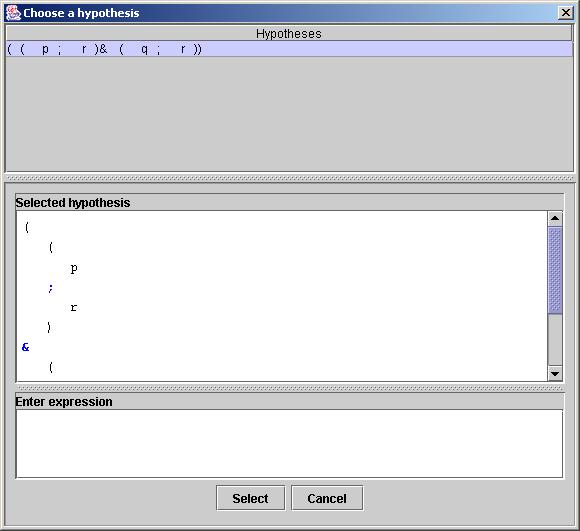Click empty scrollbar track below the thumb
Viewport: 580px width, 531px height.
[555, 340]
